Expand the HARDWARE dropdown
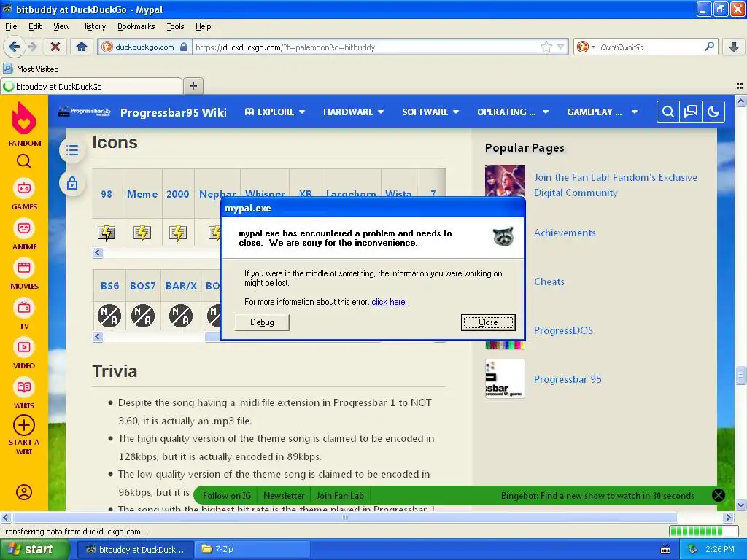This screenshot has width=747, height=560. pos(353,112)
